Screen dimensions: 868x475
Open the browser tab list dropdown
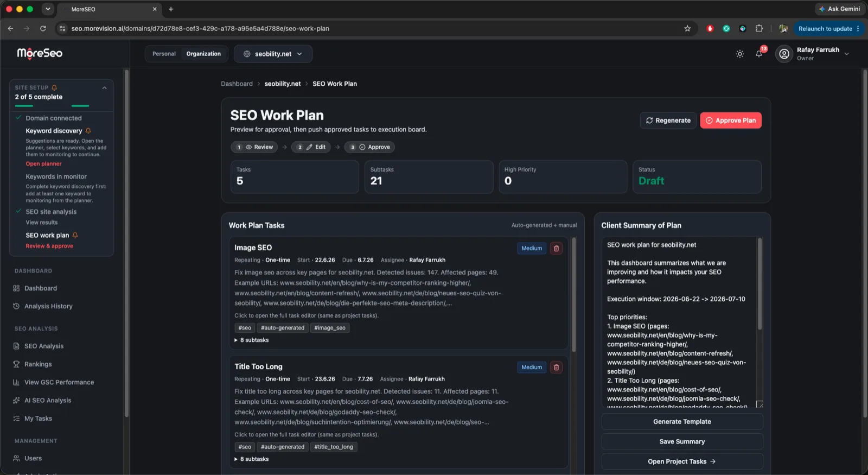pos(48,9)
